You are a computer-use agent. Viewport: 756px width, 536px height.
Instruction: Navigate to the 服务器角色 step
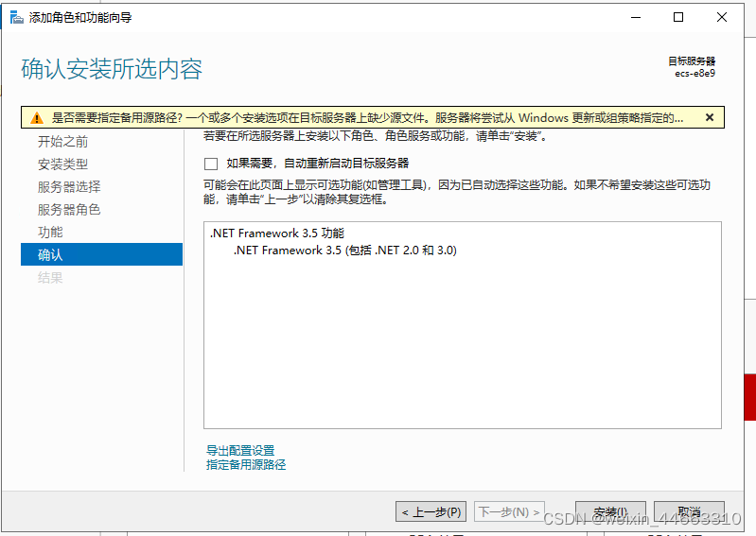(69, 210)
